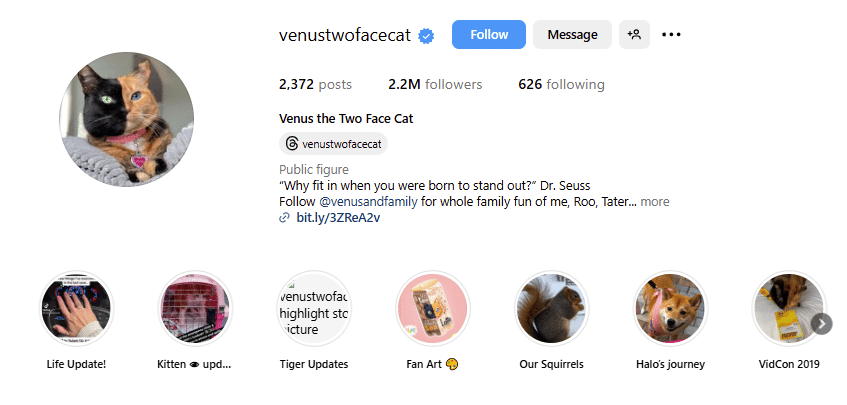847x405 pixels.
Task: Click the add similar accounts icon button
Action: [634, 35]
